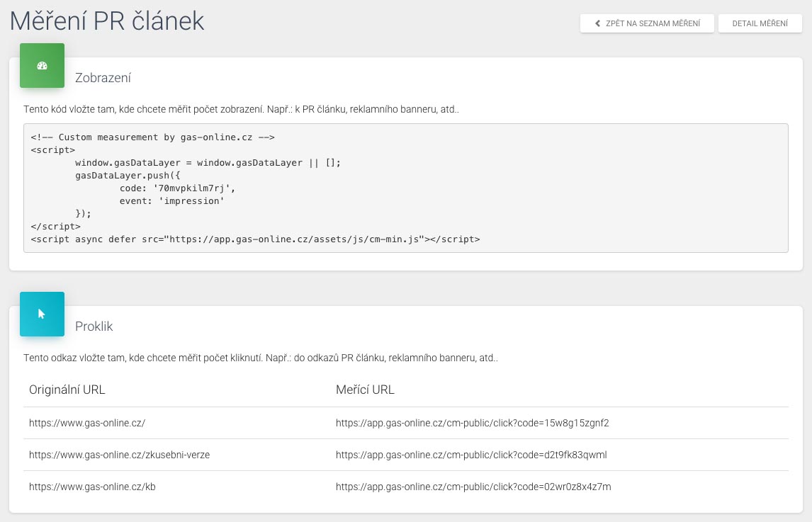Click original URL https://www.gas-online.cz/
812x522 pixels.
click(87, 423)
